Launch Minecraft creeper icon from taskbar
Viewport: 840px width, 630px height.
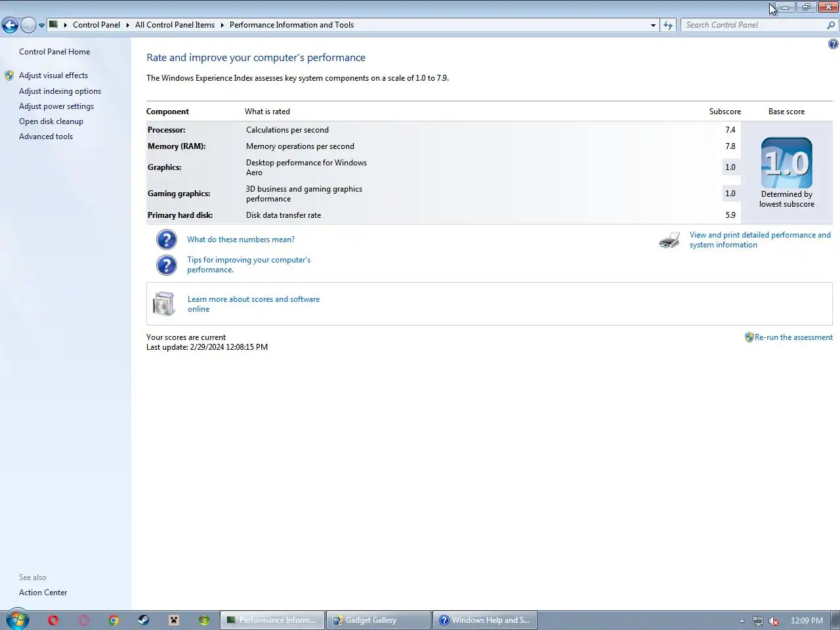tap(174, 620)
